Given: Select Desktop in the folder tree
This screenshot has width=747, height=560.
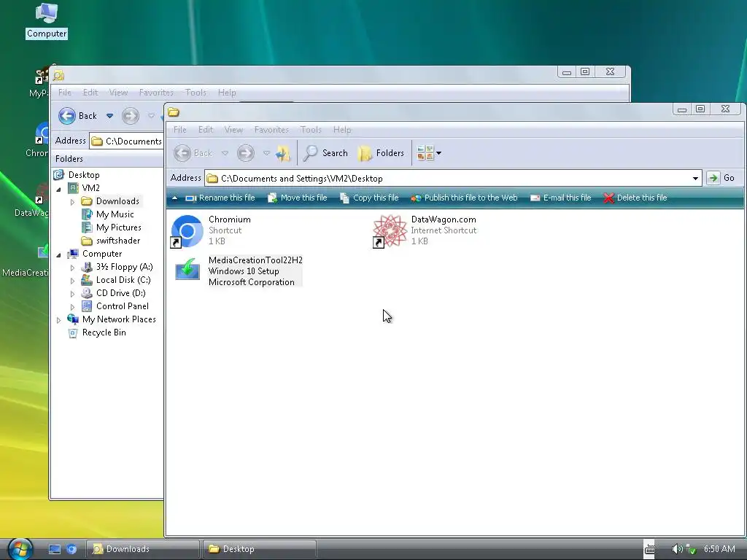Looking at the screenshot, I should 84,175.
